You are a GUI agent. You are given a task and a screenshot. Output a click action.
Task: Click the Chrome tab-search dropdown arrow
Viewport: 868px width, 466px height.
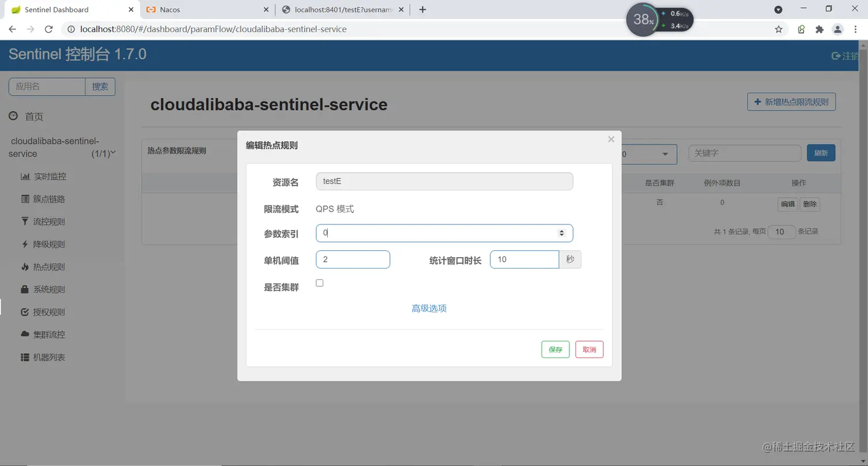pos(778,10)
